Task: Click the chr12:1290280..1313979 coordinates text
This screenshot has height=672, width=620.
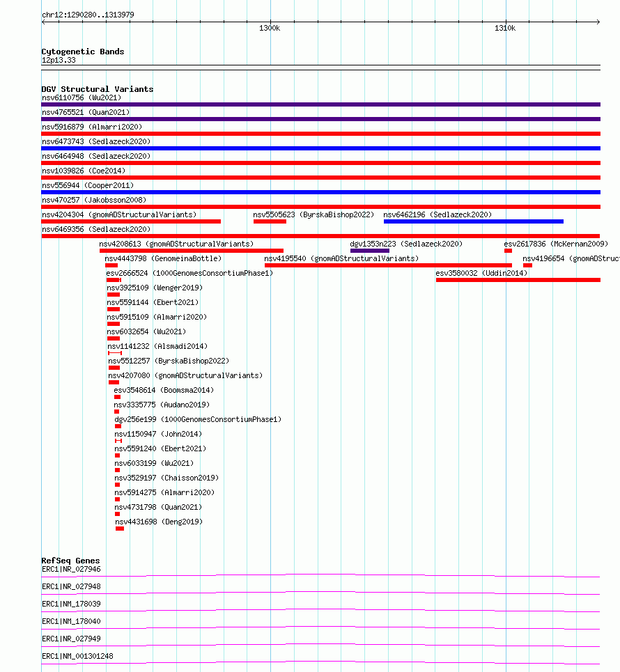Action: click(x=88, y=15)
